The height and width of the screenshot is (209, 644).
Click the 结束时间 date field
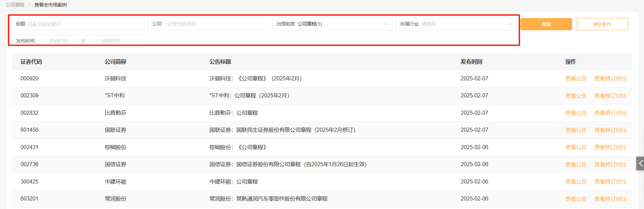pos(111,41)
